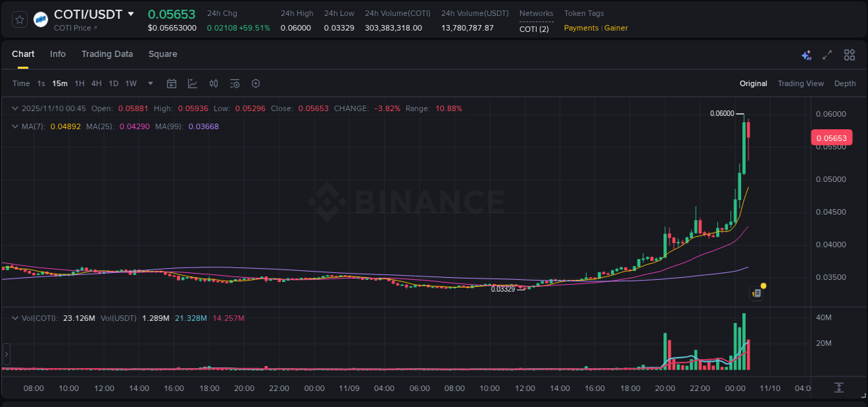Open chart settings hexagon icon

256,83
